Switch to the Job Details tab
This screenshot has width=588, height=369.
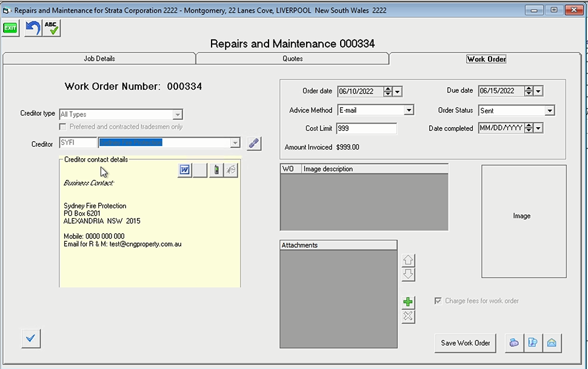pyautogui.click(x=99, y=59)
